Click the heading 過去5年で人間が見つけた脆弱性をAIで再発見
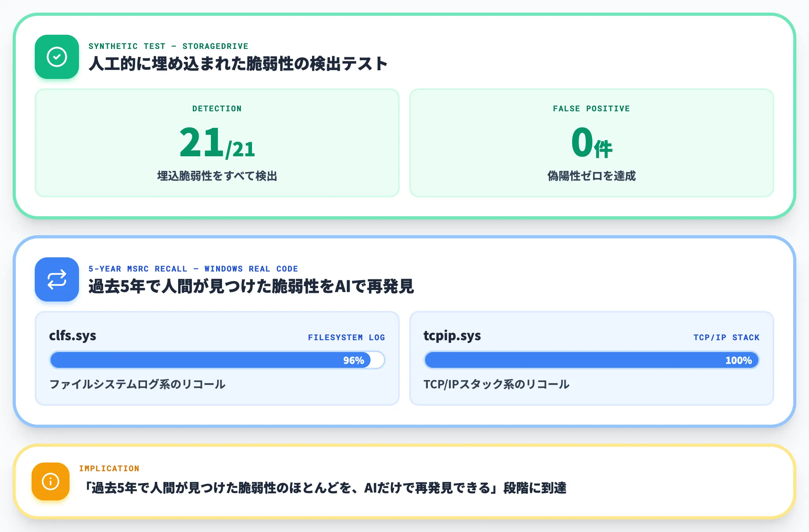 pos(251,287)
